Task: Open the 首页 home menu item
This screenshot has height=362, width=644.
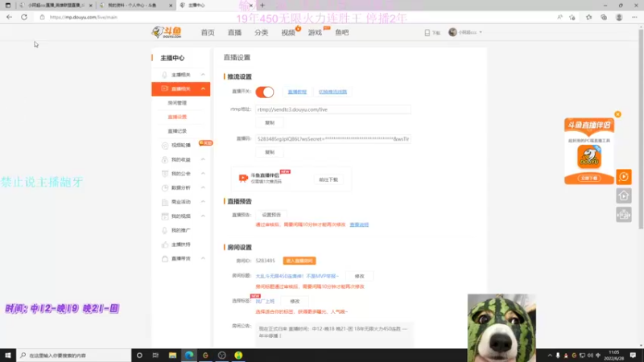Action: [x=208, y=32]
